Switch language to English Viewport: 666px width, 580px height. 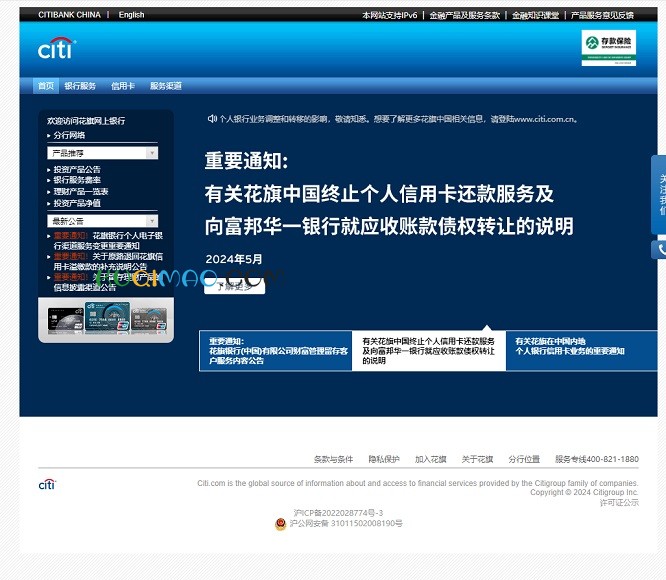(131, 15)
